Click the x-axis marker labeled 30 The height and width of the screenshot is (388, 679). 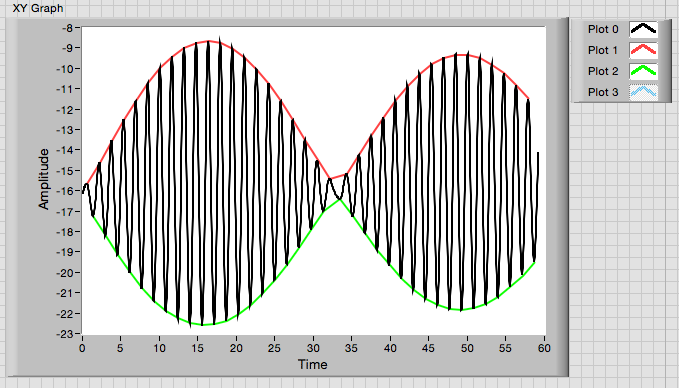[x=313, y=348]
